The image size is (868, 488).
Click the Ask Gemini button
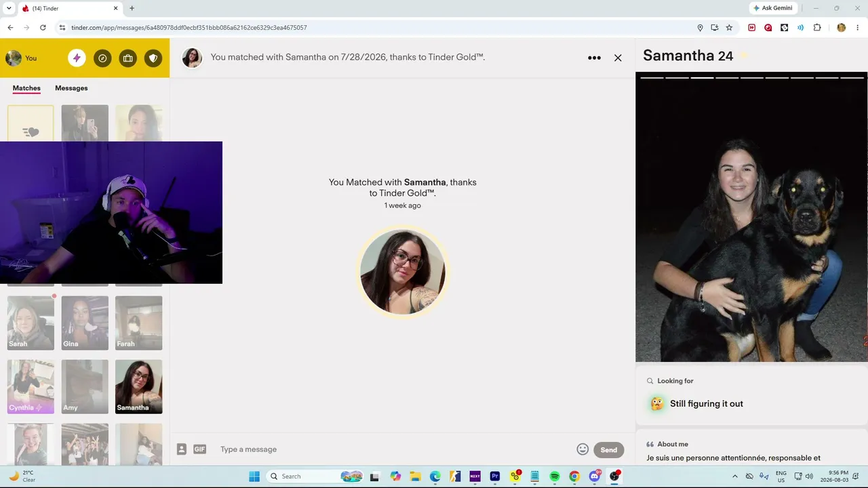[x=772, y=8]
